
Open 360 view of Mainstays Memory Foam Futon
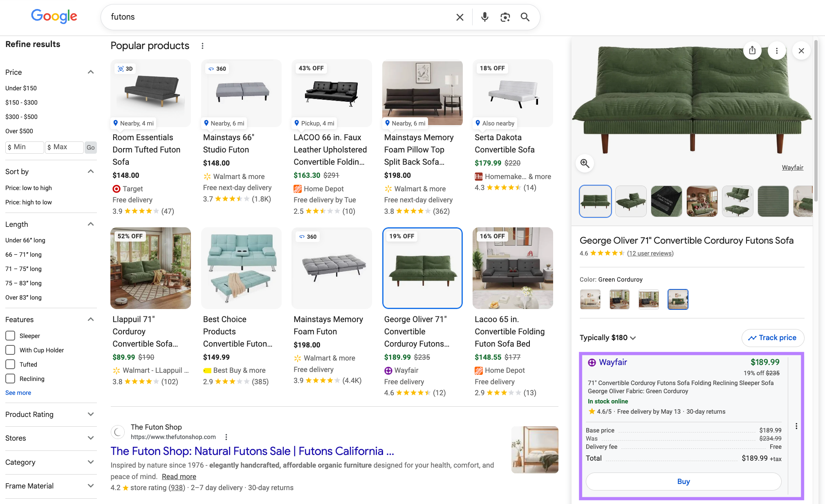click(x=308, y=237)
